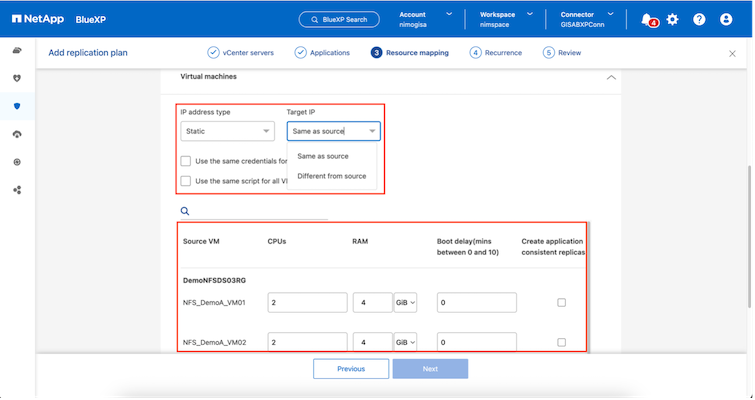Open the IP address type dropdown
Image resolution: width=755 pixels, height=400 pixels.
coord(227,131)
